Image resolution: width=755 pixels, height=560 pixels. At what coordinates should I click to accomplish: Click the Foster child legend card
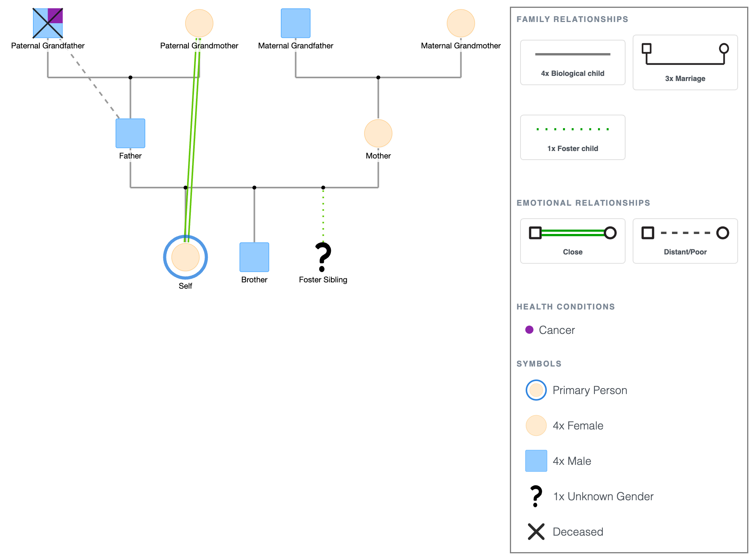pyautogui.click(x=572, y=137)
